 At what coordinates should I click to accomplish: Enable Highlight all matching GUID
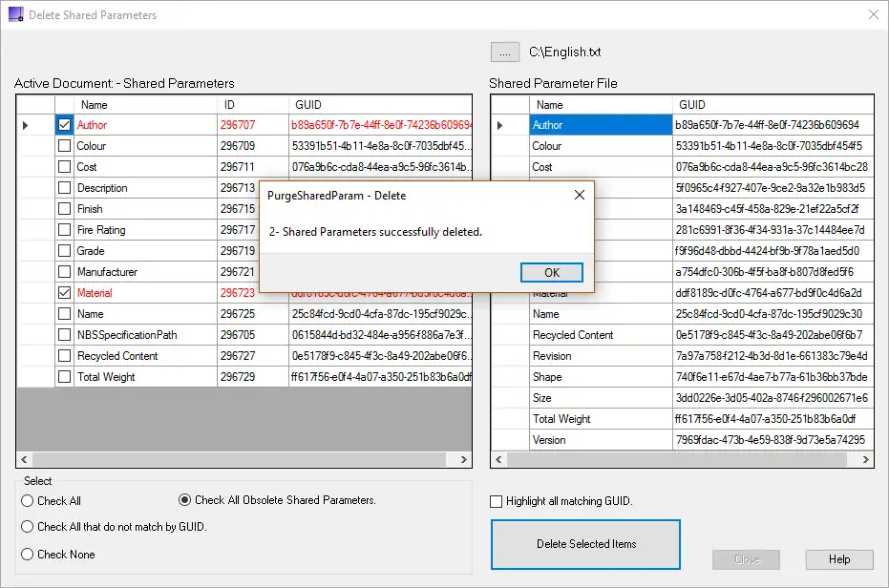(x=497, y=501)
